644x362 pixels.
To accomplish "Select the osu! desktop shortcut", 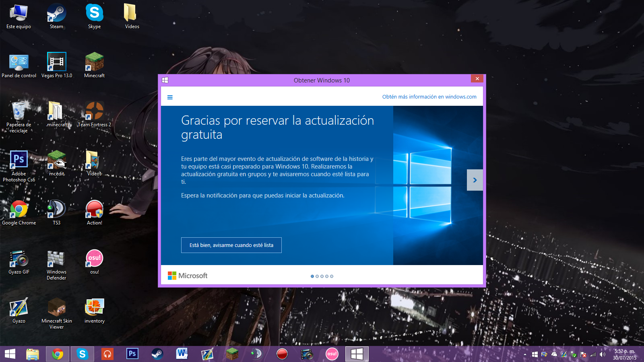I will (94, 261).
